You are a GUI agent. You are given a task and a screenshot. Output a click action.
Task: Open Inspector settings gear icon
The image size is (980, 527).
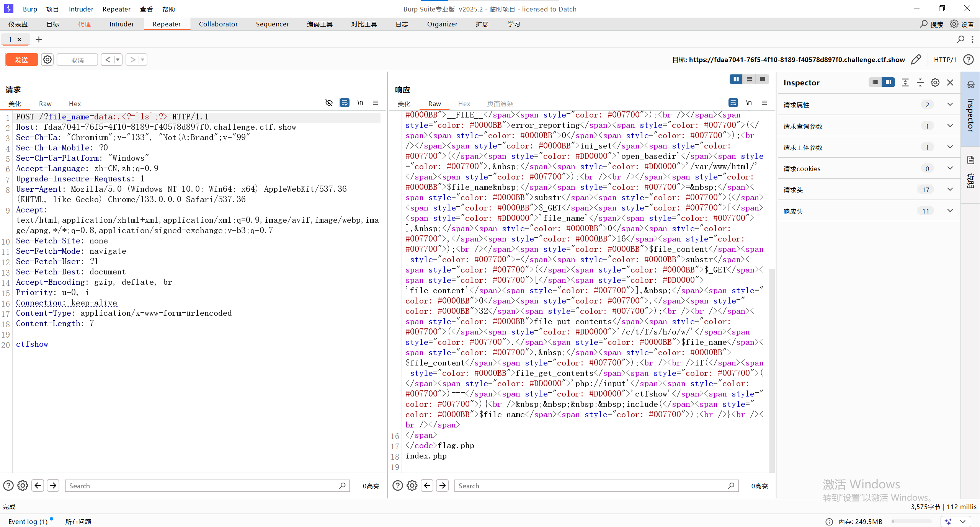point(935,83)
